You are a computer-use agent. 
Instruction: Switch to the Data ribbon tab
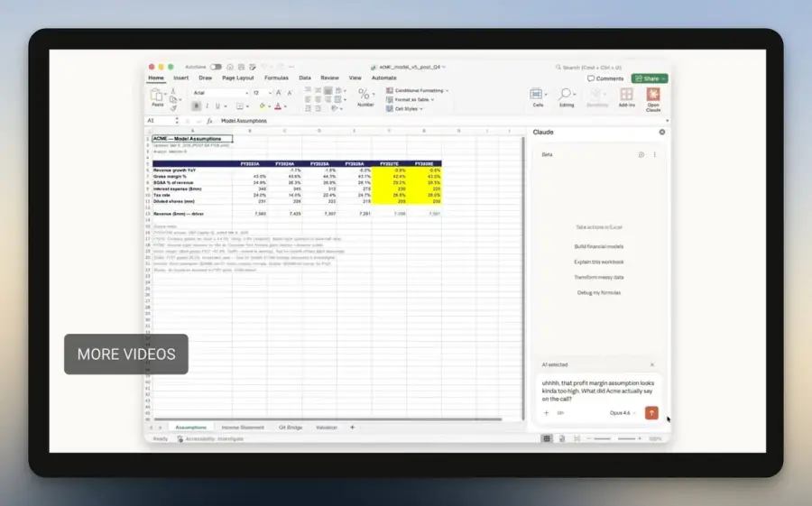305,78
